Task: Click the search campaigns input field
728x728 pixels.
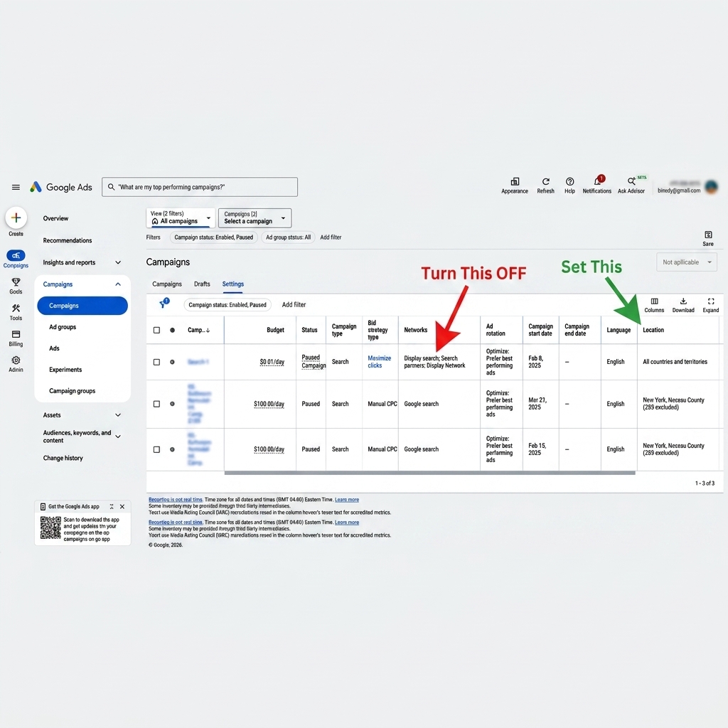Action: pyautogui.click(x=200, y=187)
